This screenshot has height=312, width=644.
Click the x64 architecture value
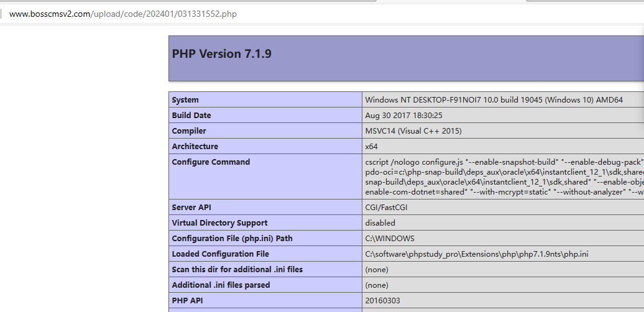tap(371, 147)
